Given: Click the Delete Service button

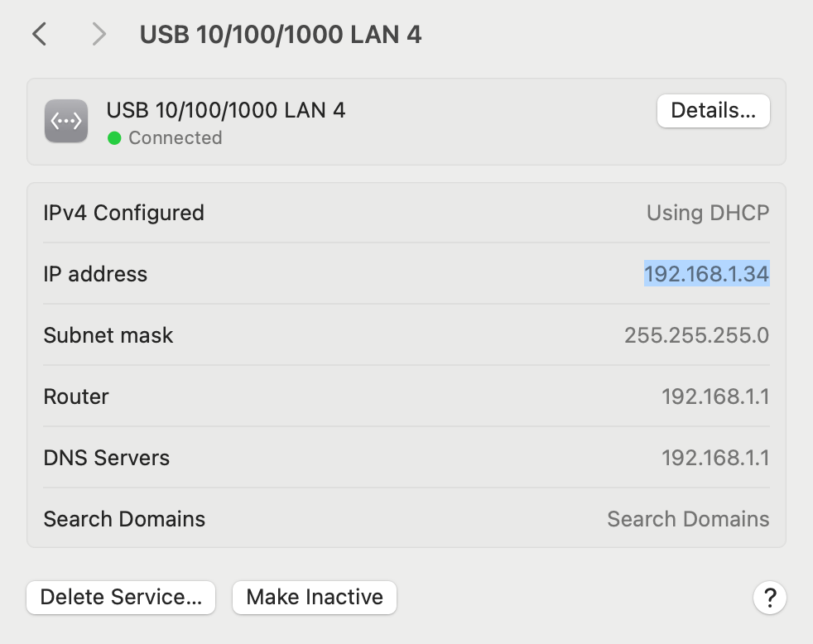Looking at the screenshot, I should click(121, 597).
